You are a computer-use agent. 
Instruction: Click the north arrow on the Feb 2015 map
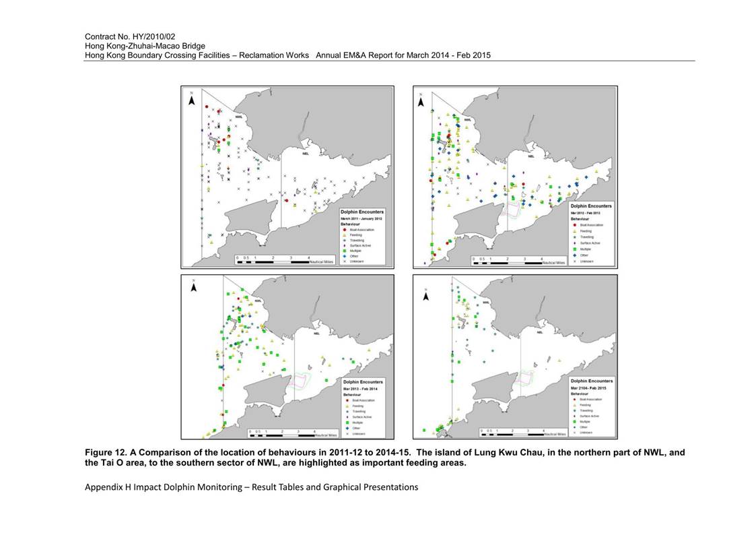click(425, 294)
